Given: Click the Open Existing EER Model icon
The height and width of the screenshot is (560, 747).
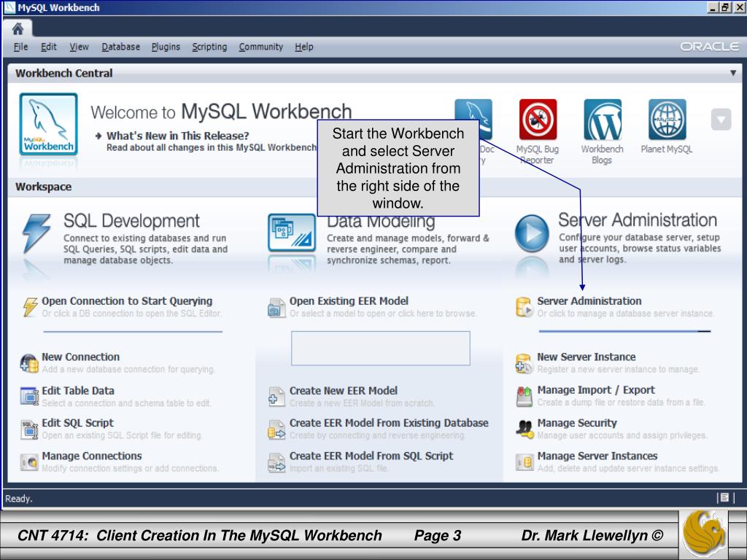Looking at the screenshot, I should (276, 308).
